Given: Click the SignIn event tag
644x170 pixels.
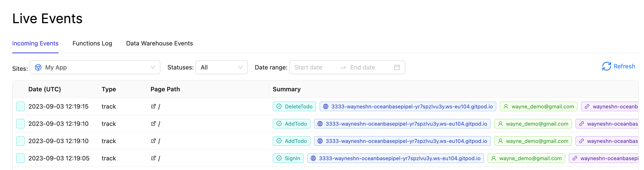Looking at the screenshot, I should click(288, 158).
